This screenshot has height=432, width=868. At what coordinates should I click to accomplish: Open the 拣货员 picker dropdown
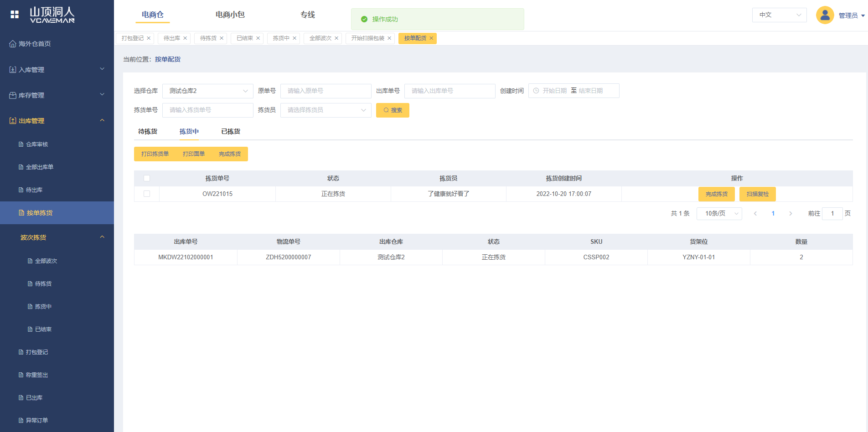tap(325, 110)
